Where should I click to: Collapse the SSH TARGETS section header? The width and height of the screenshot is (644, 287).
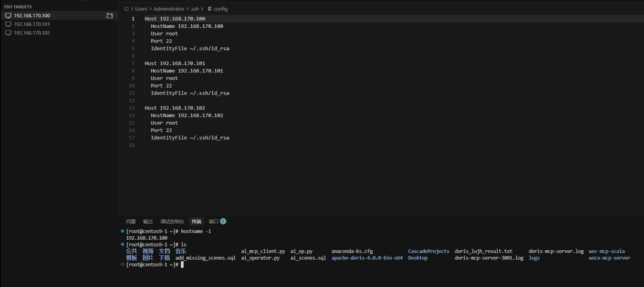tap(18, 7)
